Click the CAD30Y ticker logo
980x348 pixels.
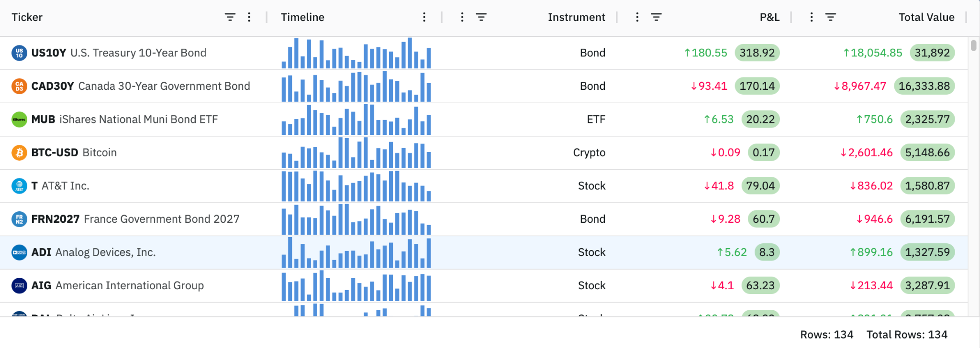19,86
